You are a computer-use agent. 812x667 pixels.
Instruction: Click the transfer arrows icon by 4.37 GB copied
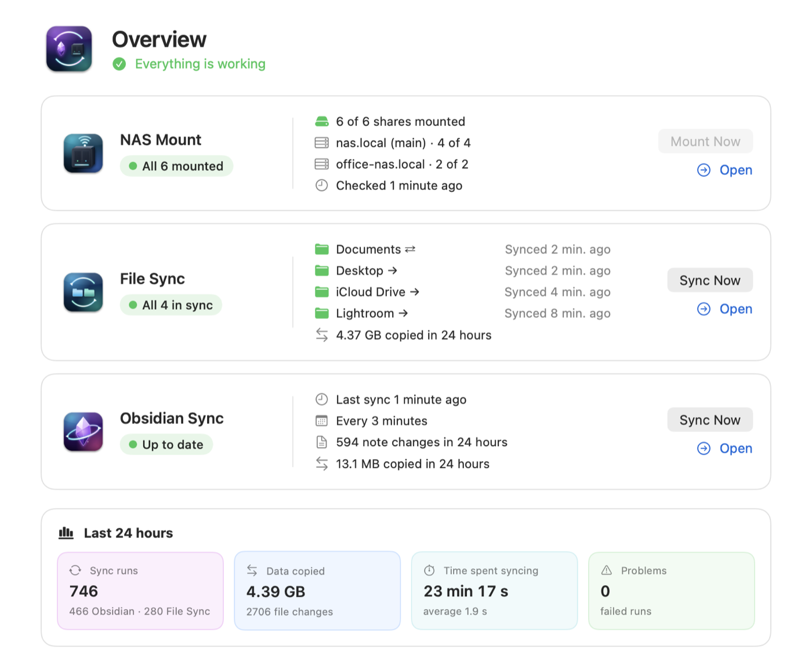[x=322, y=335]
